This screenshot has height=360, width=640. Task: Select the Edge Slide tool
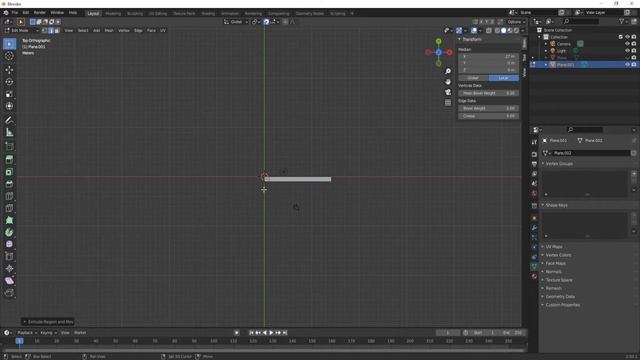pyautogui.click(x=9, y=256)
